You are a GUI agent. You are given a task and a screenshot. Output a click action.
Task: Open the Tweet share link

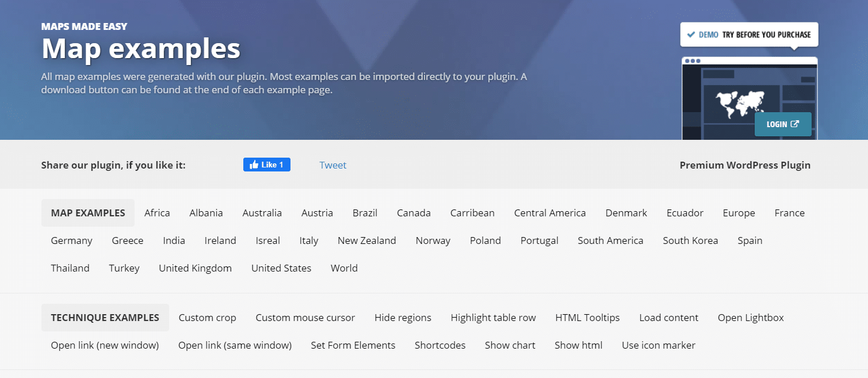(x=333, y=165)
